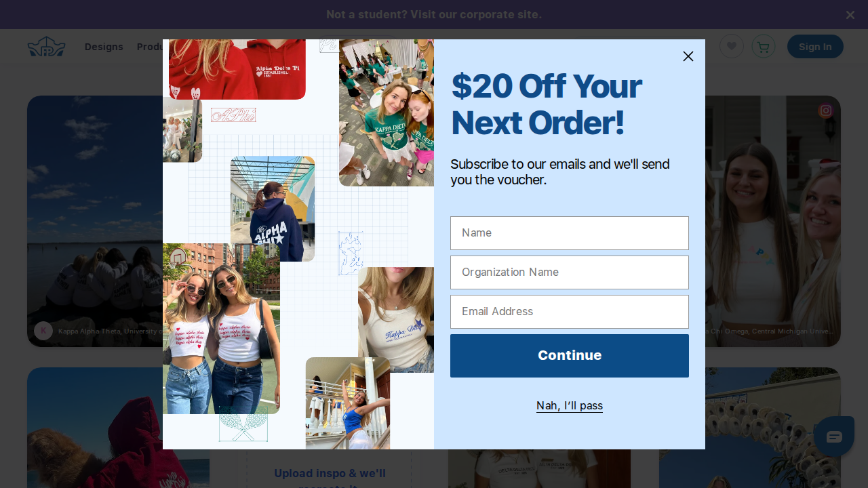Visit the corporate site banner link

(x=434, y=14)
